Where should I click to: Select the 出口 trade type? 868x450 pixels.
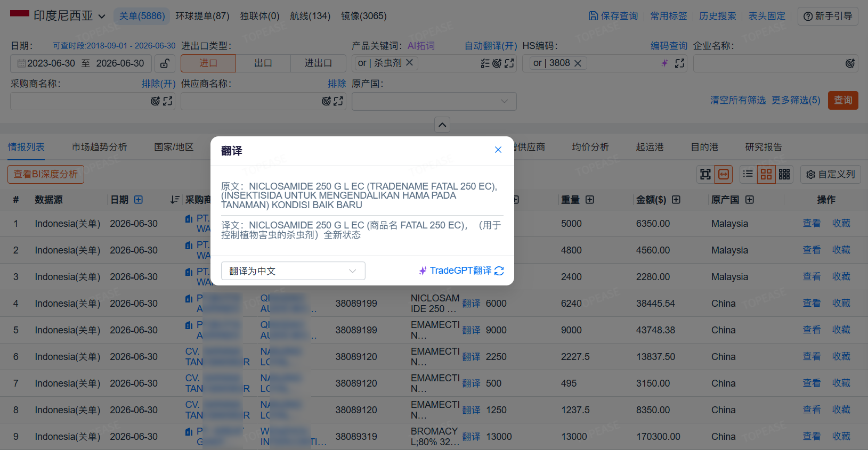263,63
